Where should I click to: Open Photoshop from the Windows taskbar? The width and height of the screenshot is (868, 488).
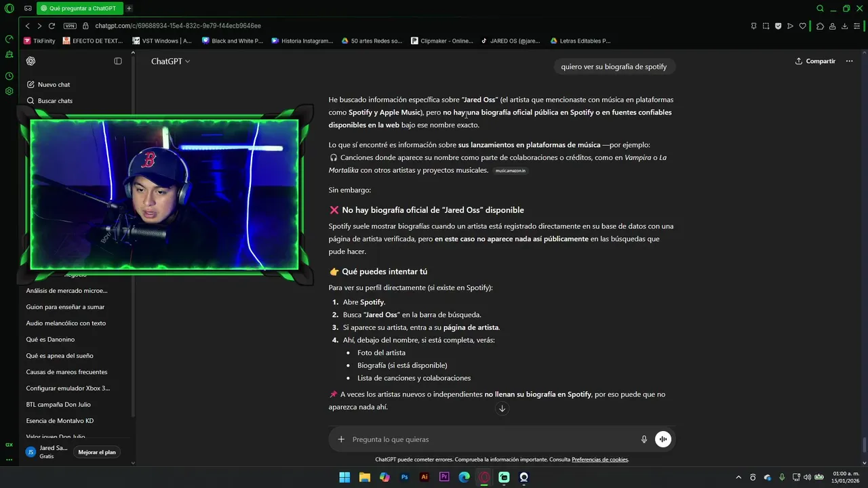[405, 477]
